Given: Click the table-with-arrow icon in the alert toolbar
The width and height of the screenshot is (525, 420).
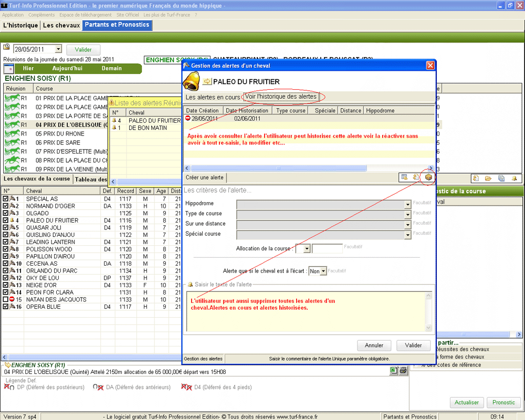Looking at the screenshot, I should point(404,177).
